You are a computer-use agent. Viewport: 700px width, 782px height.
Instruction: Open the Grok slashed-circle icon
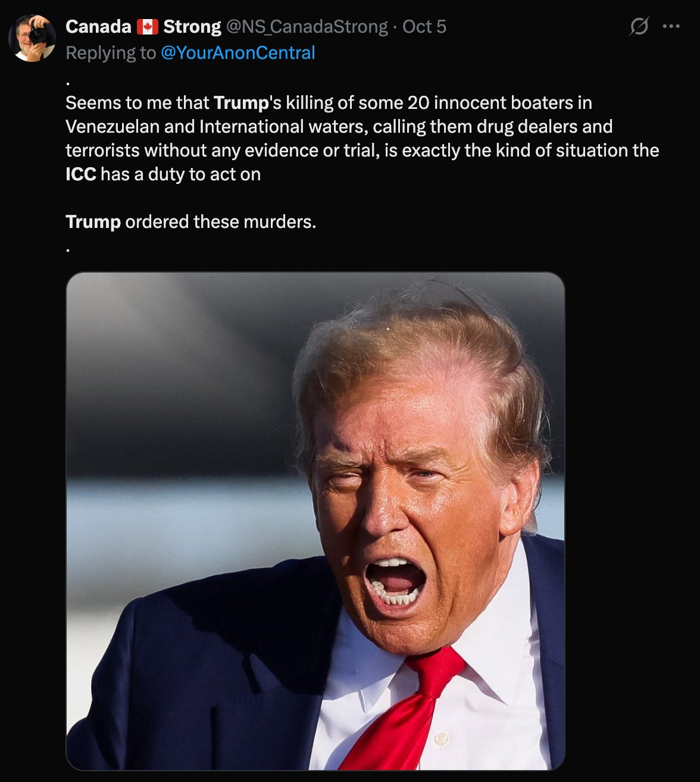pos(639,26)
